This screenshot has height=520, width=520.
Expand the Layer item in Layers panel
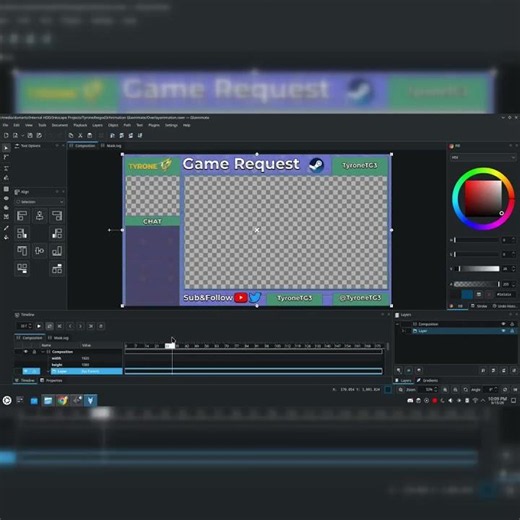(403, 331)
